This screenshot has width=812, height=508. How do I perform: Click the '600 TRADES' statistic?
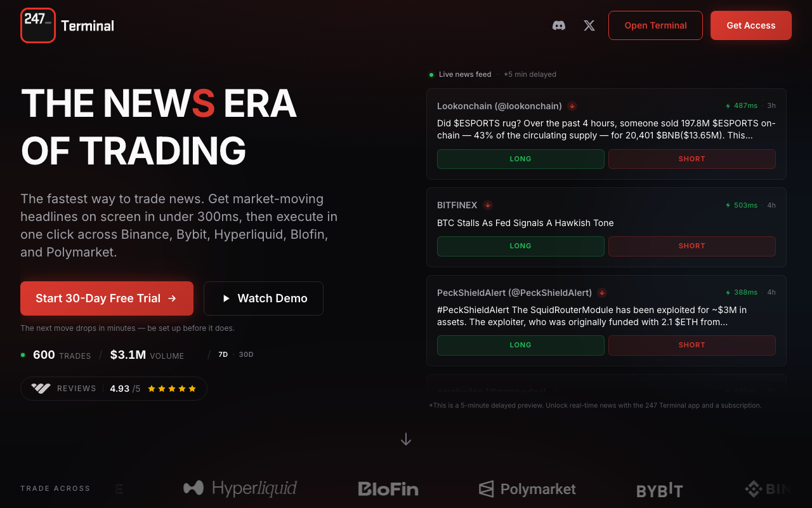[x=62, y=355]
